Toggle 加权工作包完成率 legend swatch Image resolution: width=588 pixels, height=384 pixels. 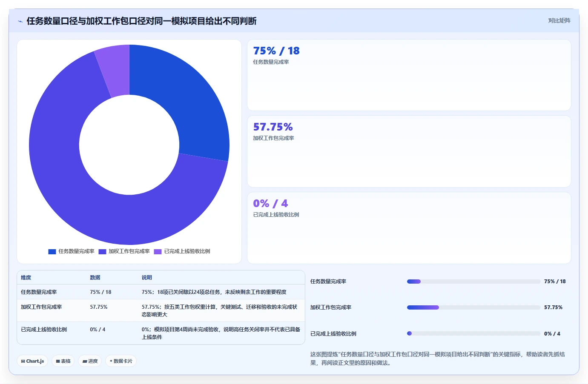pyautogui.click(x=102, y=252)
